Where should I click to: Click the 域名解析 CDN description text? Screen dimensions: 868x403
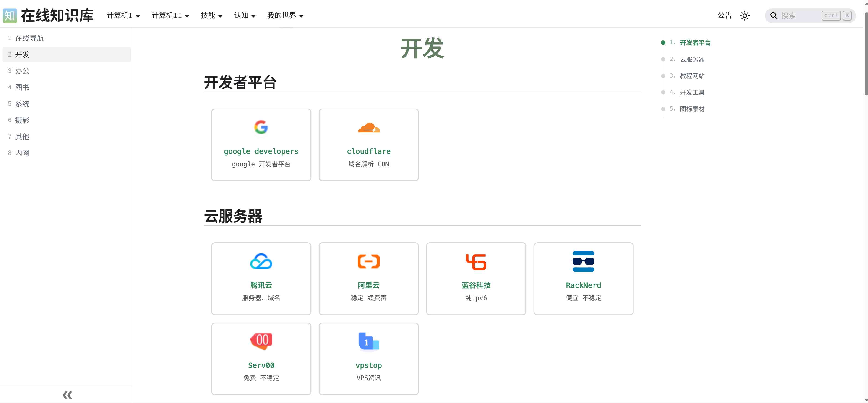click(369, 164)
